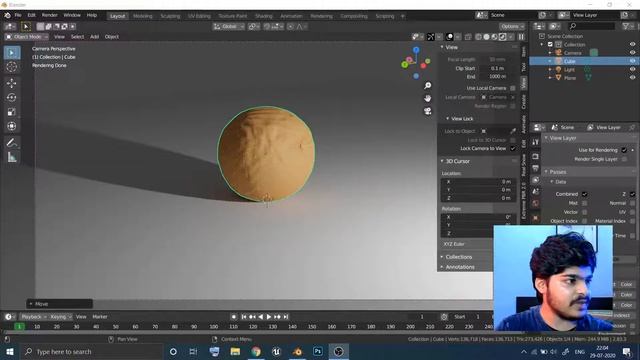Select the Measure tool
640x360 pixels.
click(12, 157)
